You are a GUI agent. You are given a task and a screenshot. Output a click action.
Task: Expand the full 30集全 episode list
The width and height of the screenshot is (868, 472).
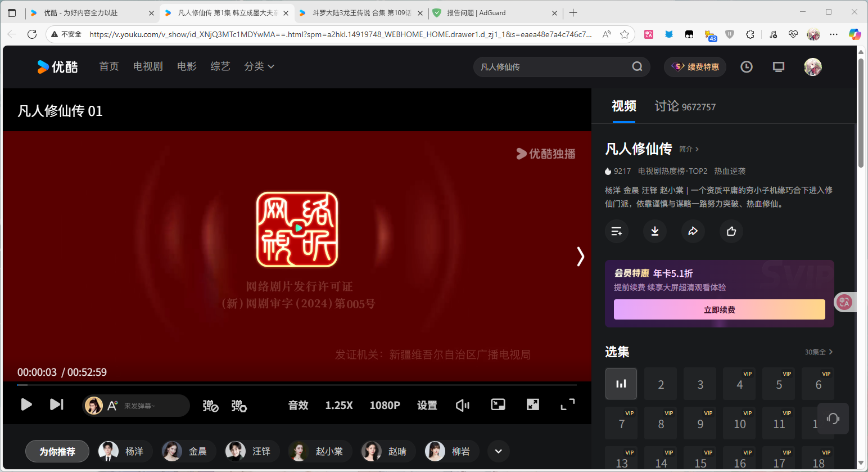coord(819,352)
